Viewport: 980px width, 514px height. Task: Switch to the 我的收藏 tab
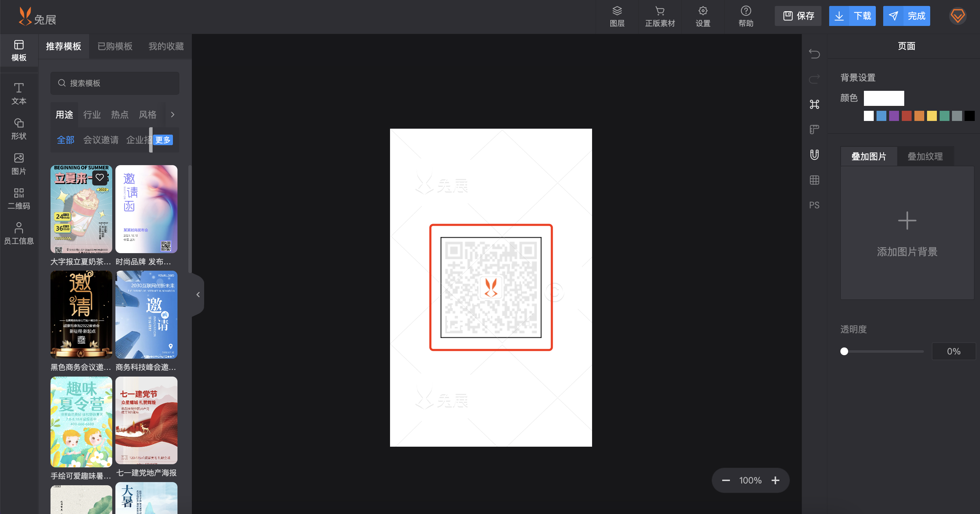pos(166,46)
